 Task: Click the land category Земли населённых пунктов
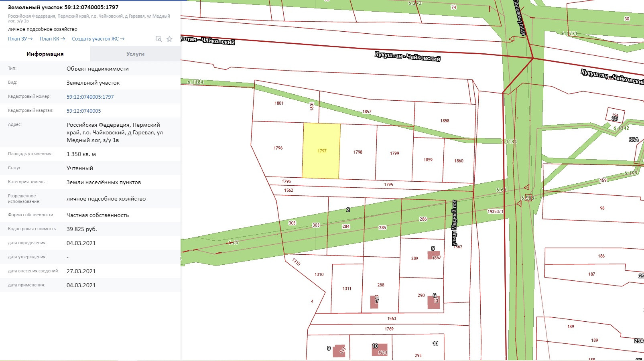coord(104,182)
